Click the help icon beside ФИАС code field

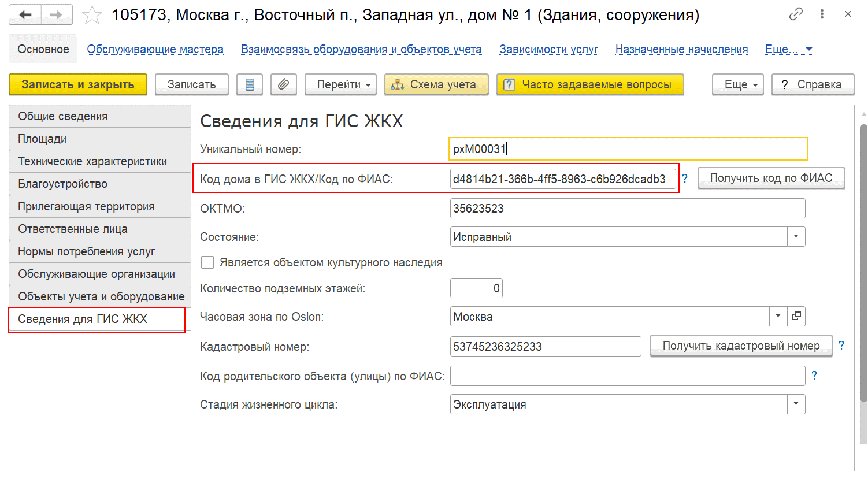(x=685, y=179)
